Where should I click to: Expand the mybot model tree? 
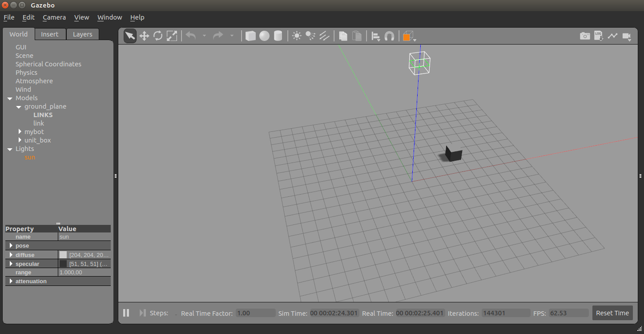pyautogui.click(x=20, y=132)
